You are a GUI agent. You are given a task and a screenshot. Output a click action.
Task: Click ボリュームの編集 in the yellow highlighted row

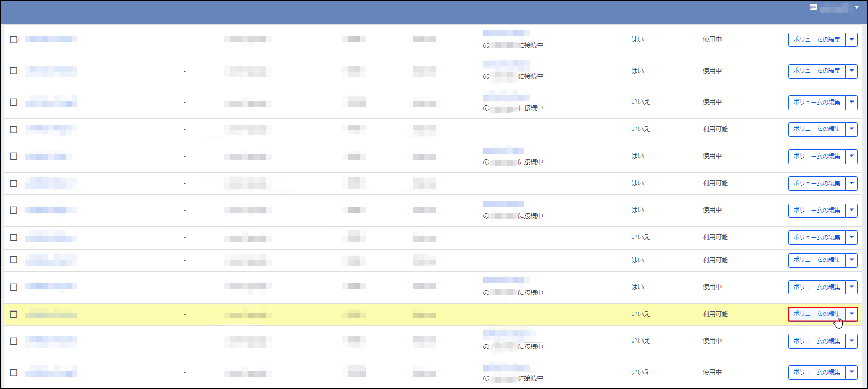coord(817,314)
